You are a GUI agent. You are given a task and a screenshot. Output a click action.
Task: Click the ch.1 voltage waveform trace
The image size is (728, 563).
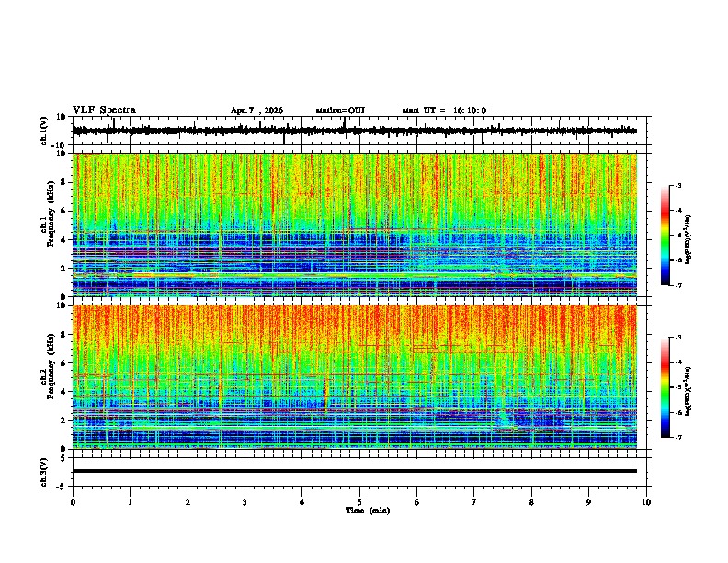click(354, 131)
